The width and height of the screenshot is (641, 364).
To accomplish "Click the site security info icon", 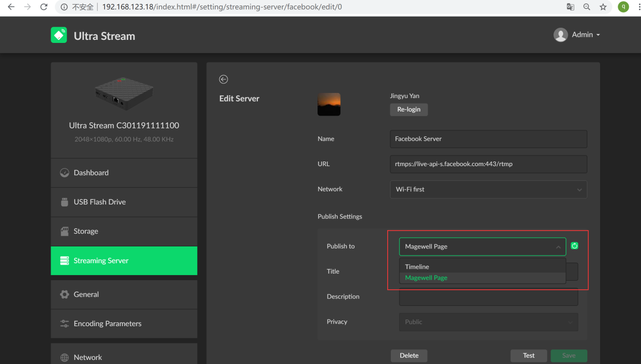I will (64, 7).
